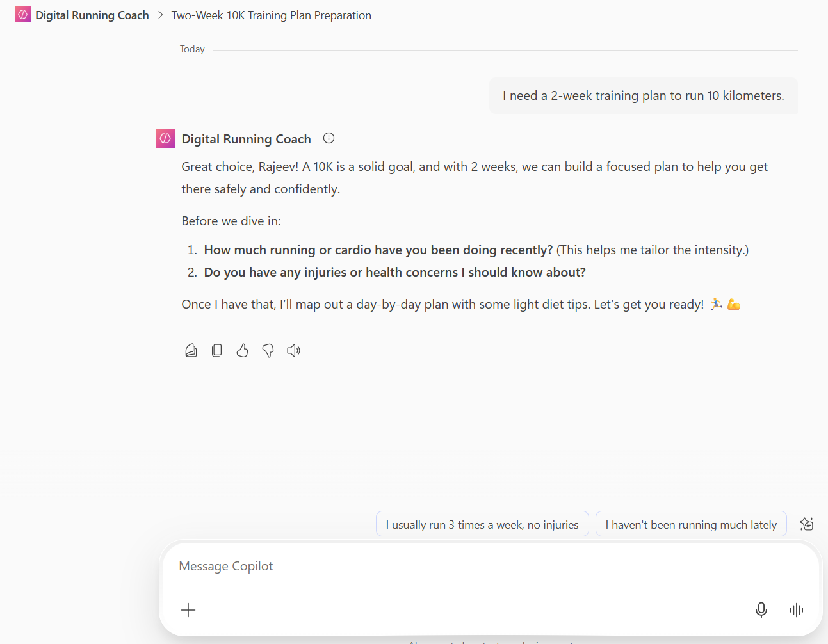Screen dimensions: 828x644
Task: Open info icon beside Digital Running Coach
Action: click(329, 138)
